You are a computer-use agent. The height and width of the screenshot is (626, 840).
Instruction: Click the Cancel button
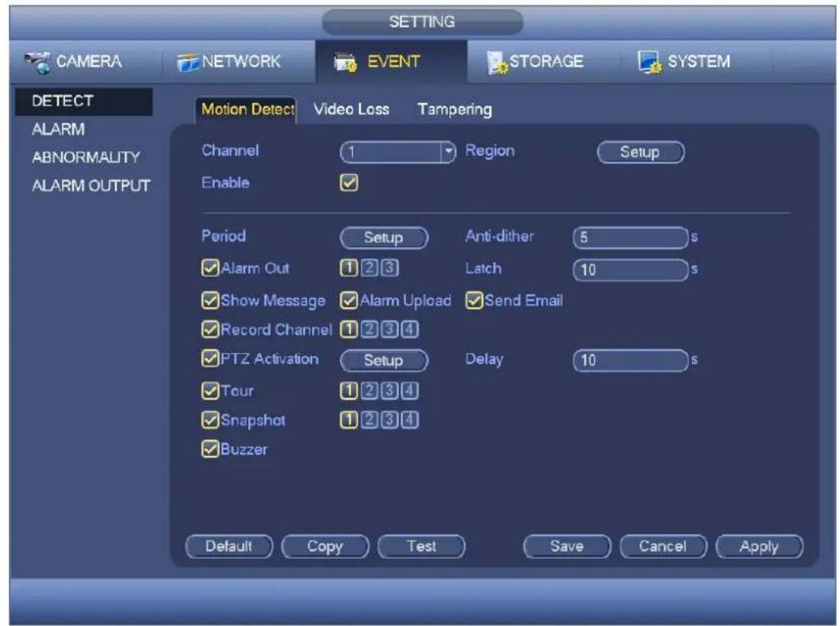coord(663,547)
